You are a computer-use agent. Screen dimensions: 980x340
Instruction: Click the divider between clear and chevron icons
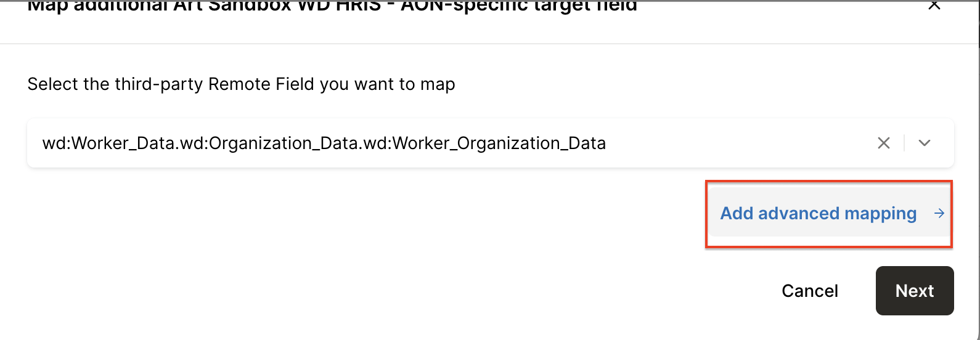click(x=904, y=143)
